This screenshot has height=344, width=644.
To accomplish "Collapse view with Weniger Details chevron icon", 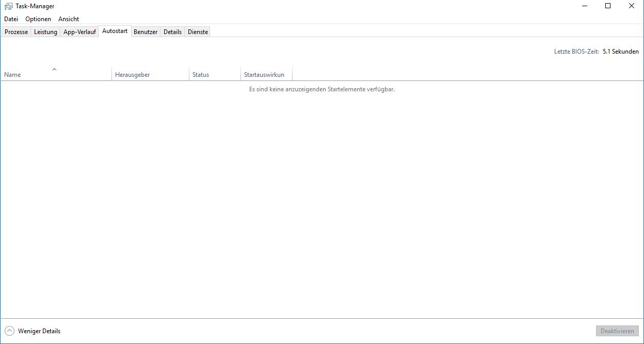I will tap(10, 331).
